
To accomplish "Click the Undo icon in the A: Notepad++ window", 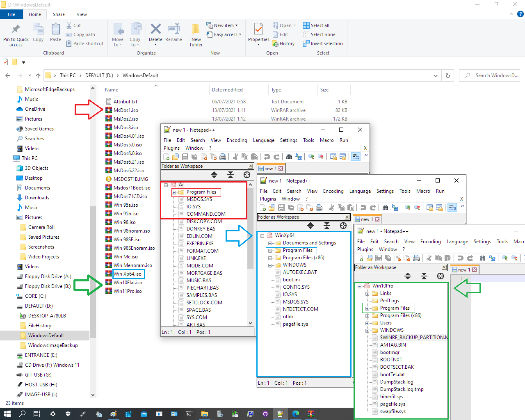I will pos(267,157).
